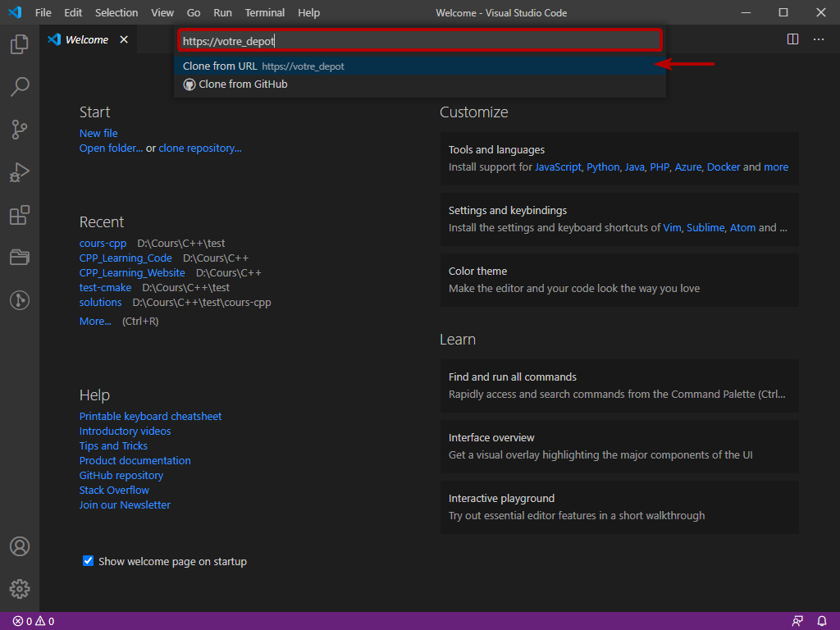The image size is (840, 630).
Task: Open recent project solutions
Action: [x=100, y=302]
